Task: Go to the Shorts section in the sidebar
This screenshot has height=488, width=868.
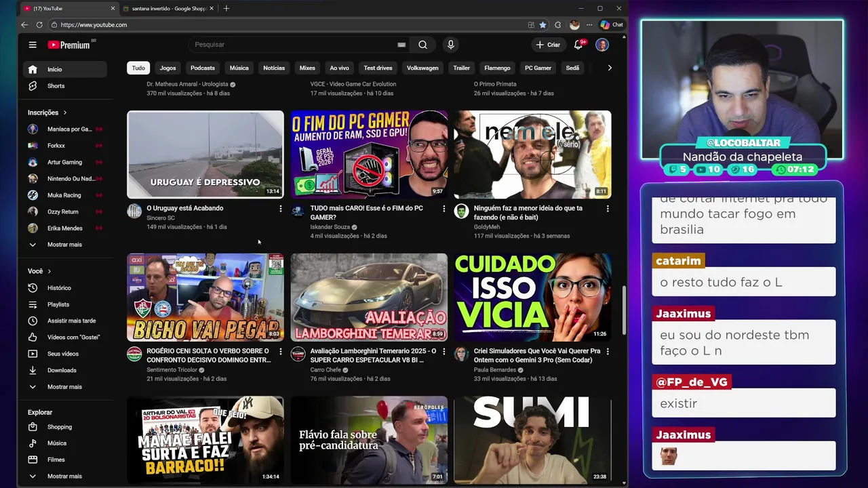Action: tap(66, 86)
